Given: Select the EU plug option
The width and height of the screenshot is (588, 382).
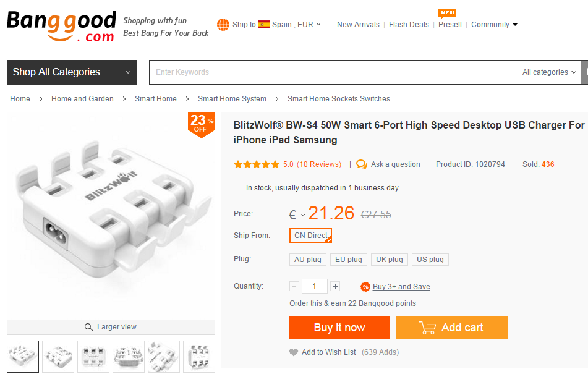Looking at the screenshot, I should pos(349,260).
